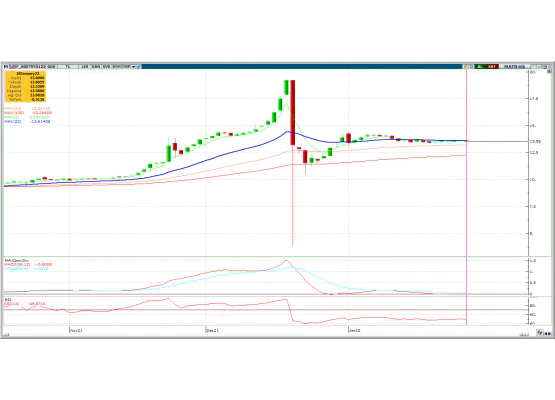The height and width of the screenshot is (400, 555).
Task: Click the vertical magenta cursor line marker
Action: (x=467, y=196)
